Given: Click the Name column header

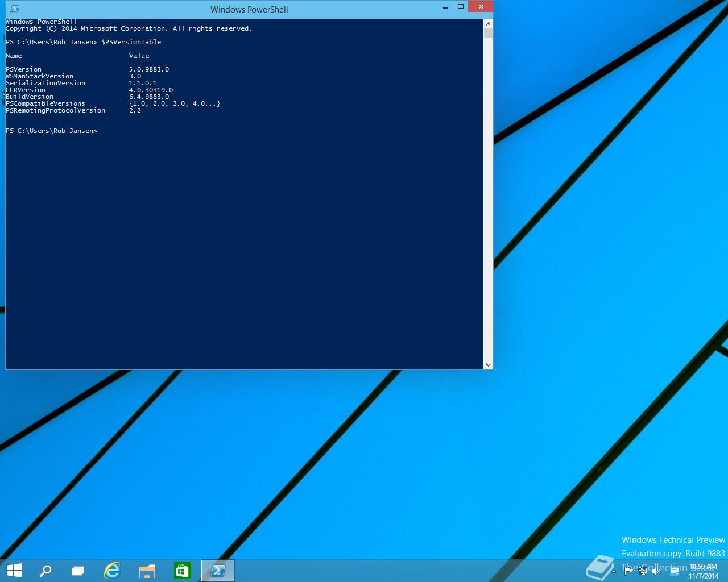Looking at the screenshot, I should [14, 56].
